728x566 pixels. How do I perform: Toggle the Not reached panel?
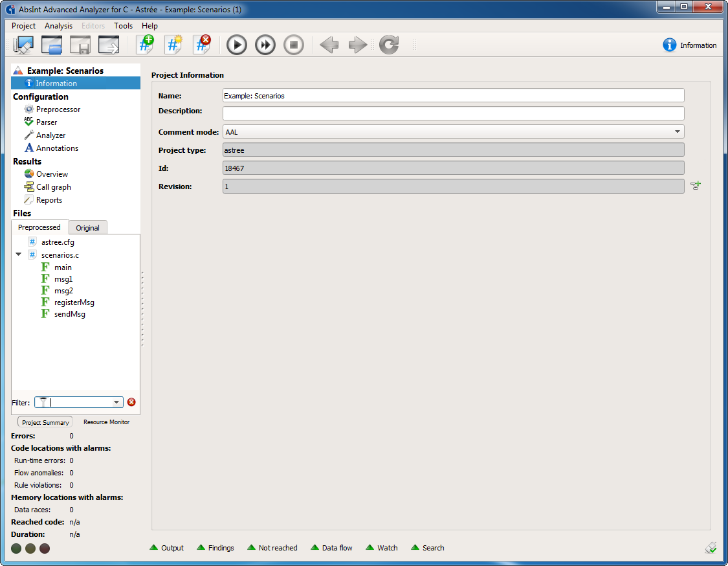point(272,548)
